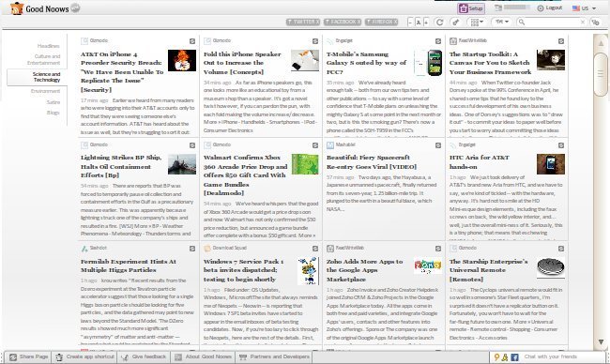Click share icon on AT&T iPhone 4 card
This screenshot has width=610, height=364.
[x=192, y=41]
